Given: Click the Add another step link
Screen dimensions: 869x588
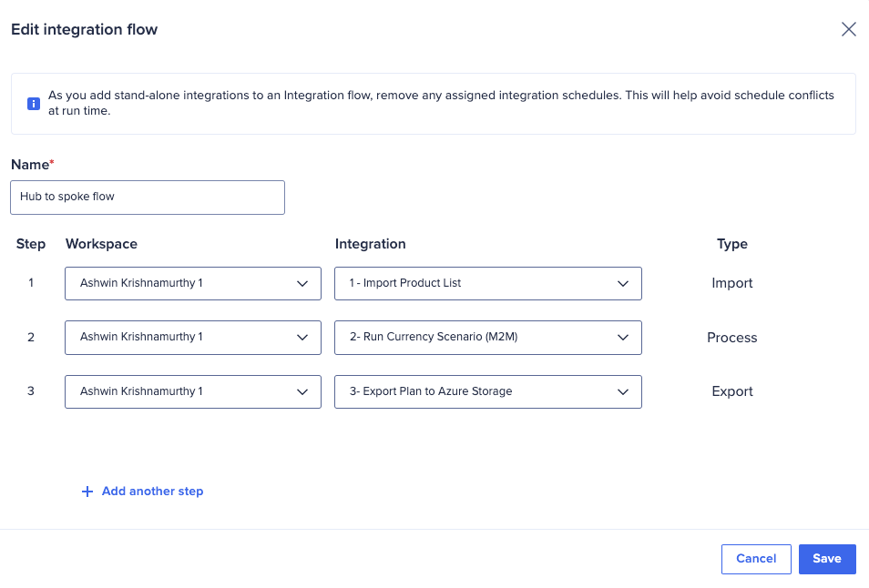Looking at the screenshot, I should 152,491.
